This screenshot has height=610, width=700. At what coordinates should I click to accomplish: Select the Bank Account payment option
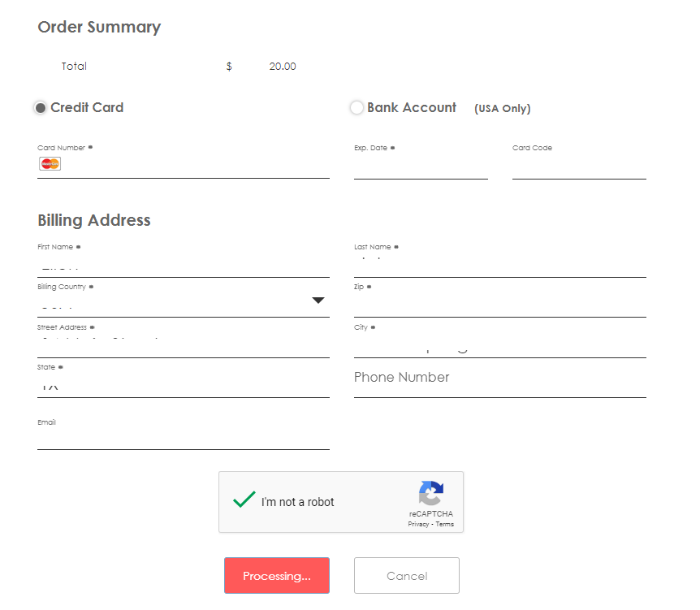pos(356,107)
